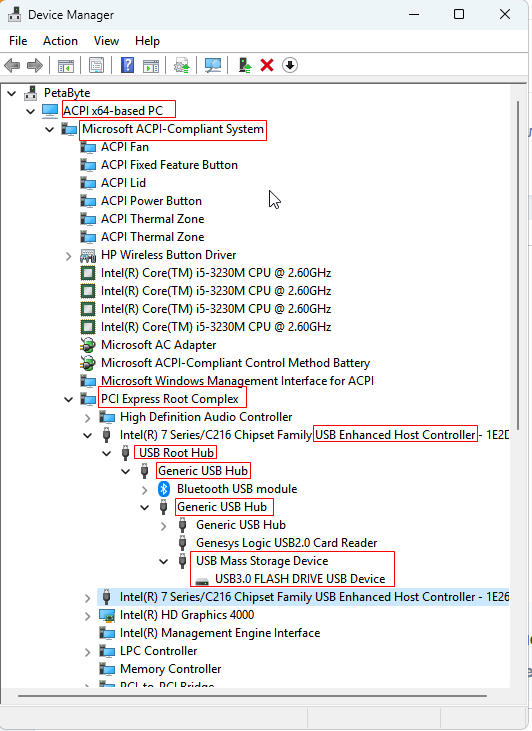Click the Back arrow toolbar icon
This screenshot has height=731, width=532.
(x=12, y=65)
